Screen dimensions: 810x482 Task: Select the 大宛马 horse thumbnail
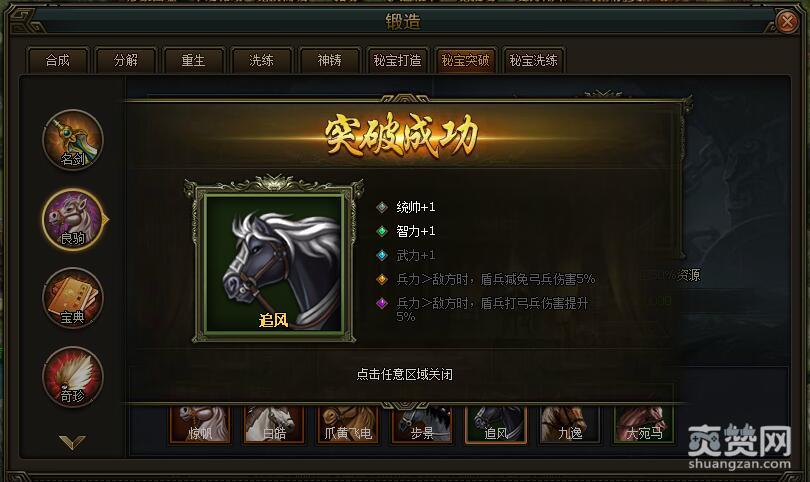(644, 425)
